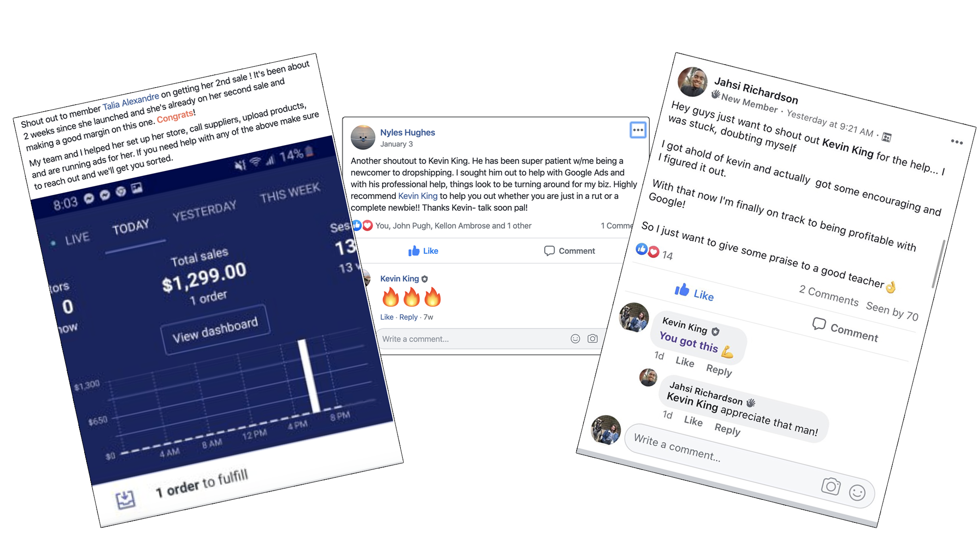Image resolution: width=980 pixels, height=539 pixels.
Task: Click smiley icon in Jahsi's comment box
Action: click(x=857, y=492)
